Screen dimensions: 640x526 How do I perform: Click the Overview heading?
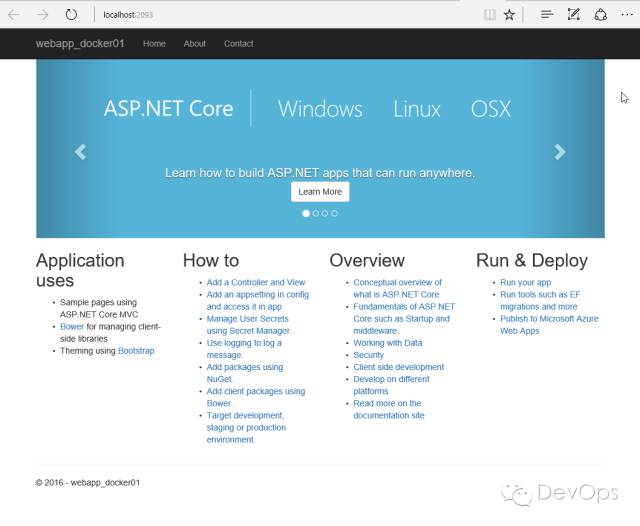coord(367,260)
